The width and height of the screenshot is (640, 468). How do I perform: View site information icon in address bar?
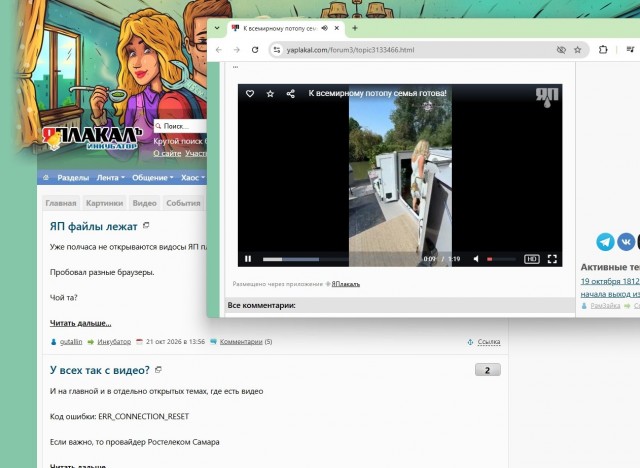tap(277, 50)
